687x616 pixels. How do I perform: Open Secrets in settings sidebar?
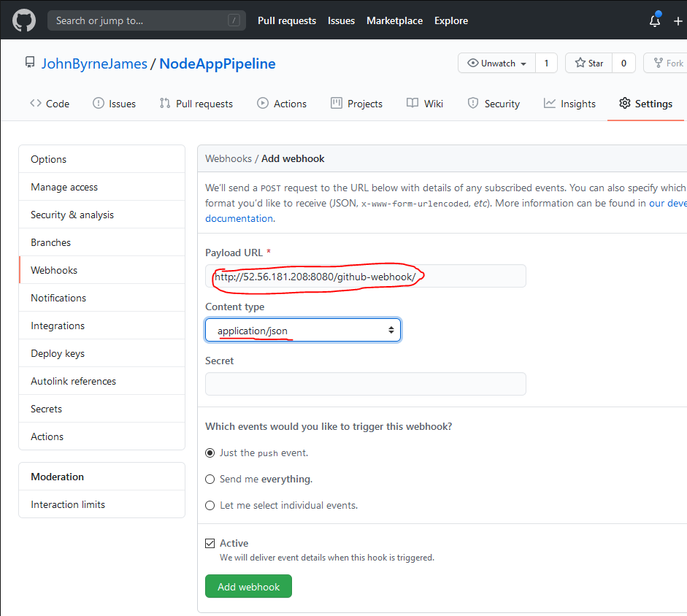click(x=101, y=409)
